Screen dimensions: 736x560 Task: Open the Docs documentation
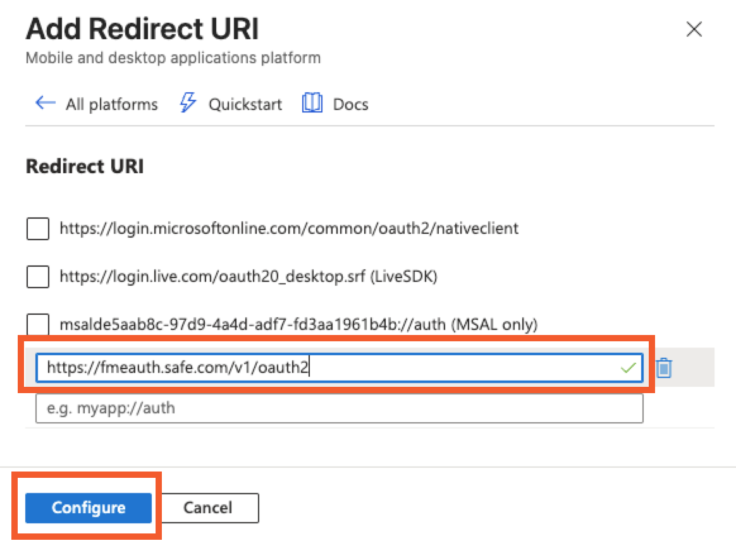click(x=350, y=104)
